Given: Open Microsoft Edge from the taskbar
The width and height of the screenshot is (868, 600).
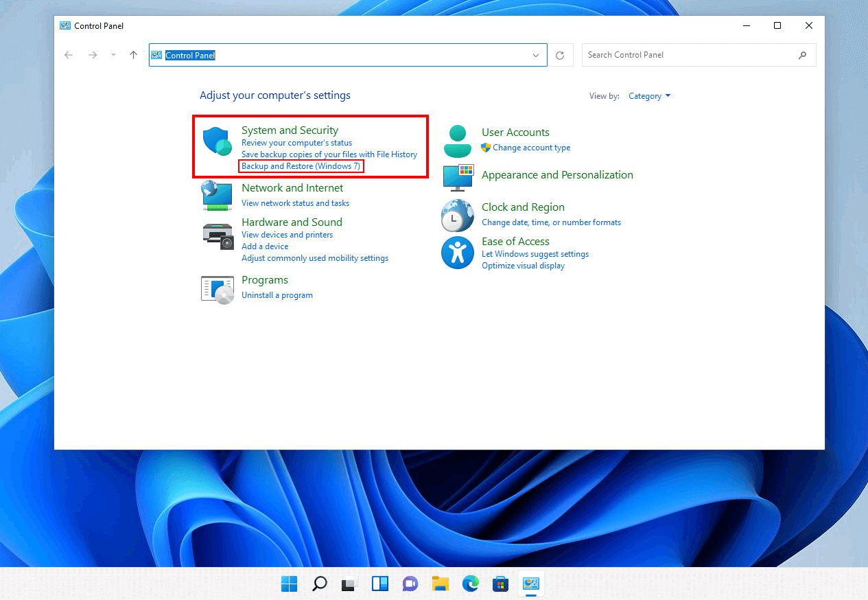Looking at the screenshot, I should pos(470,584).
